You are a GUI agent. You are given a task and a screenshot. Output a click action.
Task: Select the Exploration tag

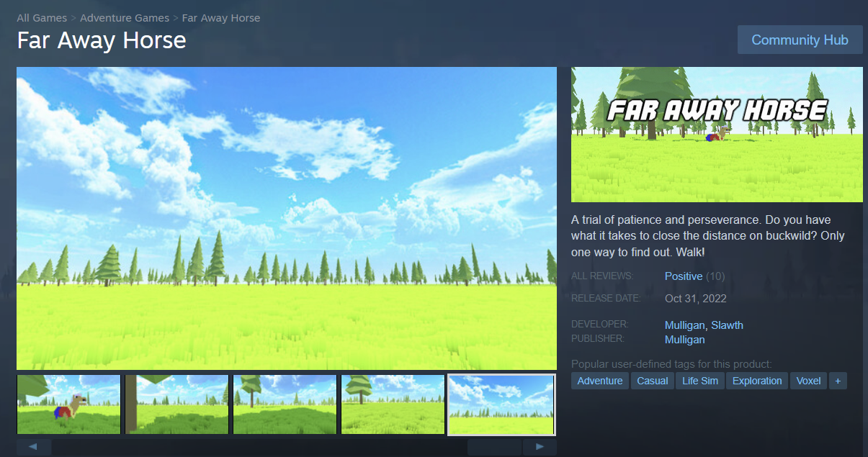(x=757, y=381)
